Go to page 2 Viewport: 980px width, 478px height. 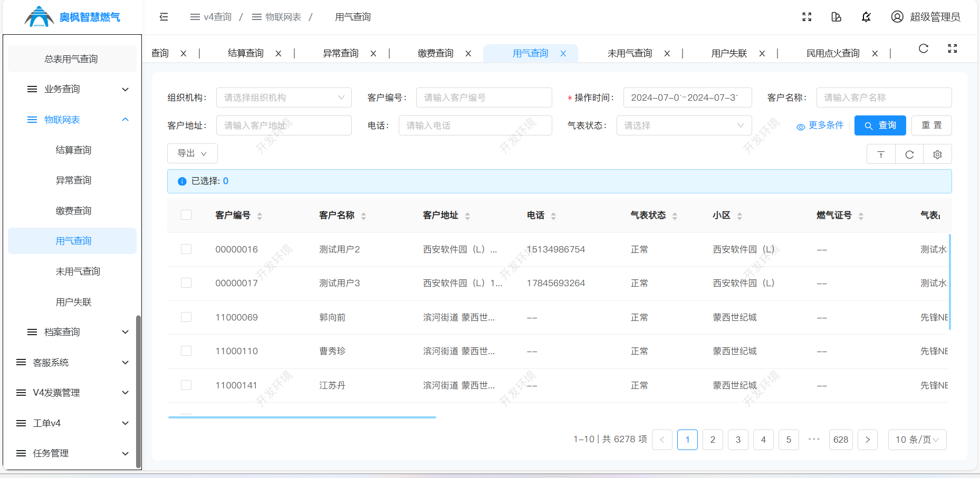click(713, 440)
